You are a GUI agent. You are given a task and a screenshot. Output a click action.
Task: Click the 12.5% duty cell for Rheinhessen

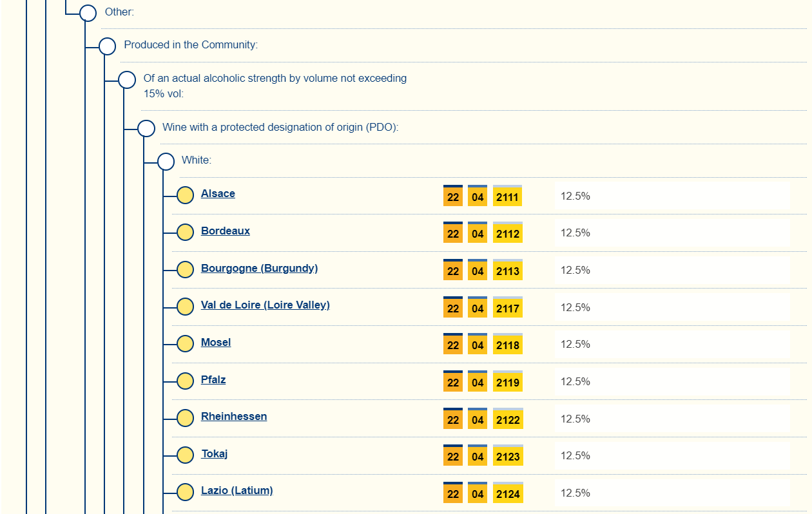point(575,419)
